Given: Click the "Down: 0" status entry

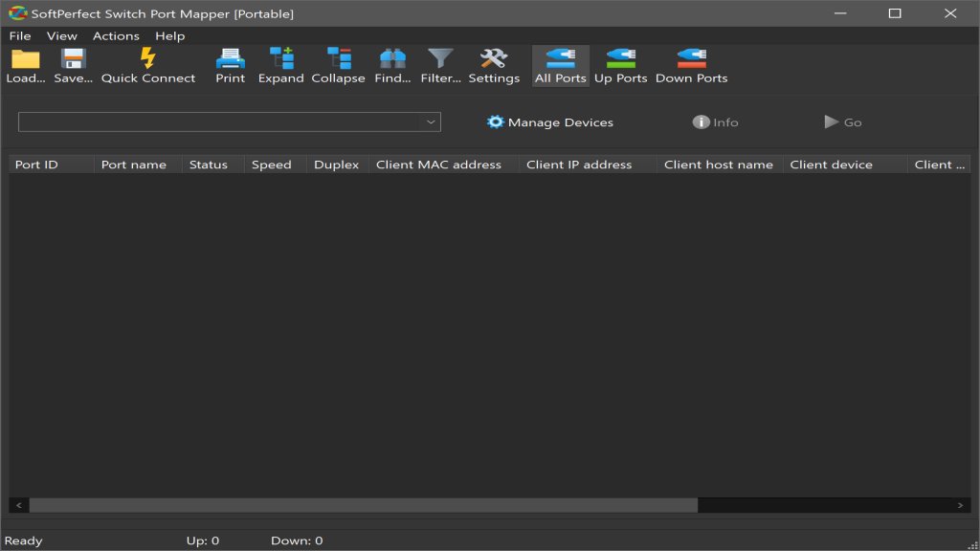Looking at the screenshot, I should pyautogui.click(x=297, y=540).
